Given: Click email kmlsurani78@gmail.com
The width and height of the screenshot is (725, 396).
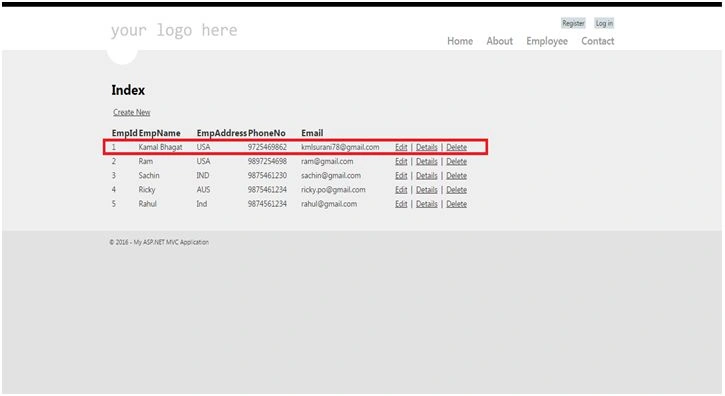Looking at the screenshot, I should 340,147.
